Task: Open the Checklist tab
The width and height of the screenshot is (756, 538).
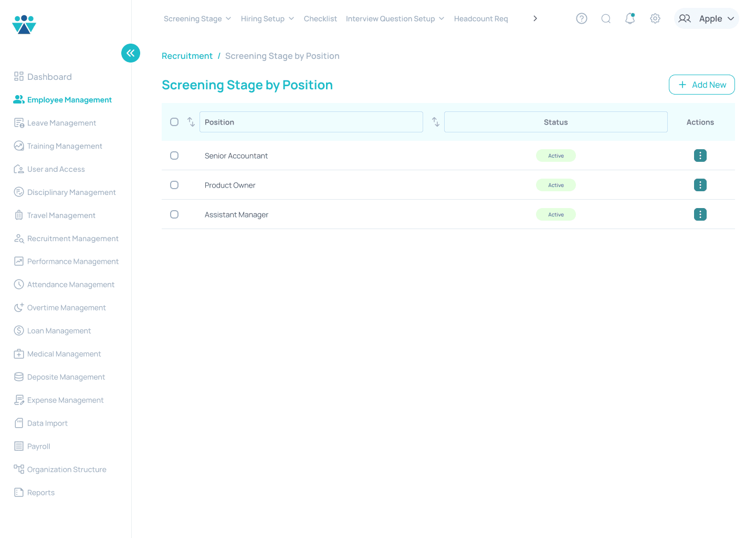Action: 320,19
